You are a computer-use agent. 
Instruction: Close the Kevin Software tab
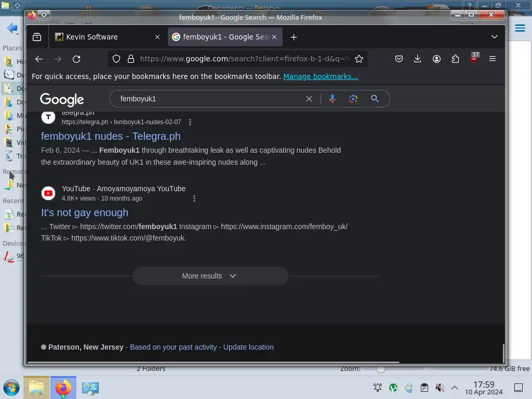[157, 37]
